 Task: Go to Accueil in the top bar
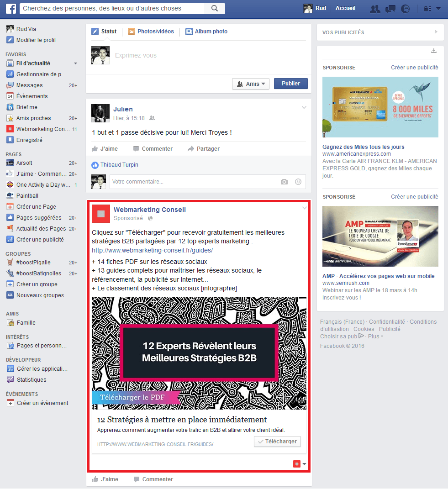coord(345,8)
